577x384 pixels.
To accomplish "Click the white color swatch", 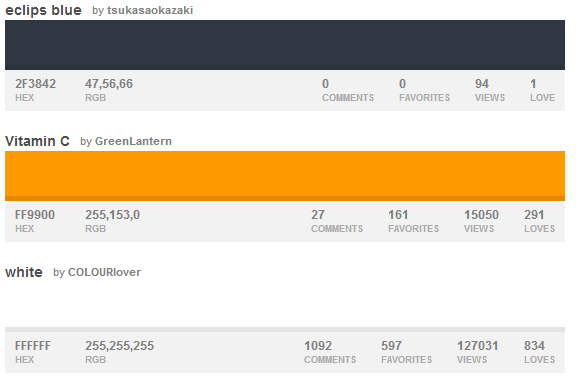I will pyautogui.click(x=285, y=307).
